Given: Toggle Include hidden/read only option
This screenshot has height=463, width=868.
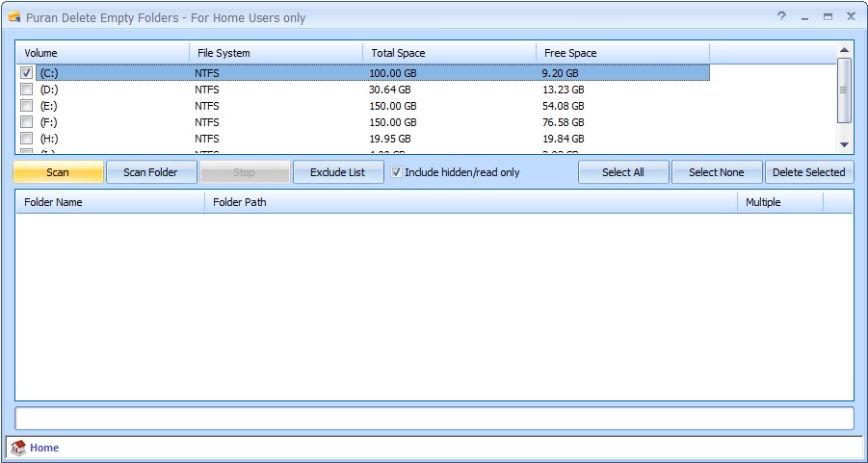Looking at the screenshot, I should [396, 172].
